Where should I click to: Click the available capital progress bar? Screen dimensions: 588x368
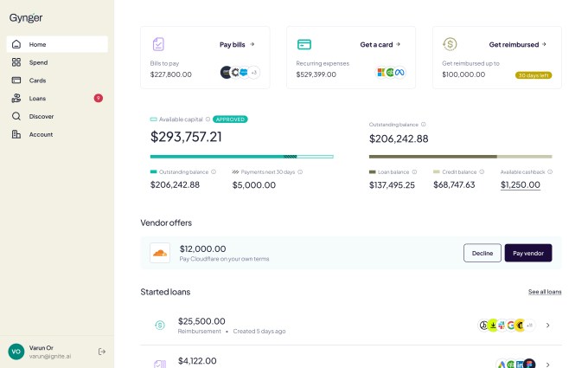(241, 157)
